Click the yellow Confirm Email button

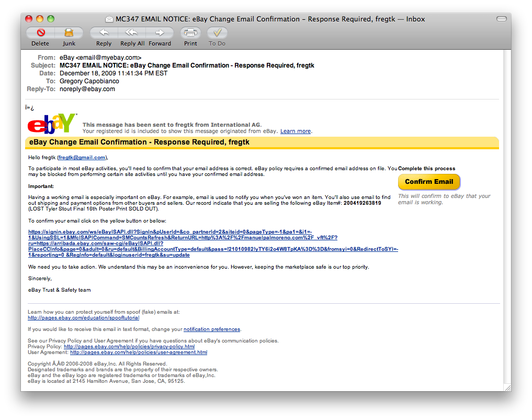point(429,182)
